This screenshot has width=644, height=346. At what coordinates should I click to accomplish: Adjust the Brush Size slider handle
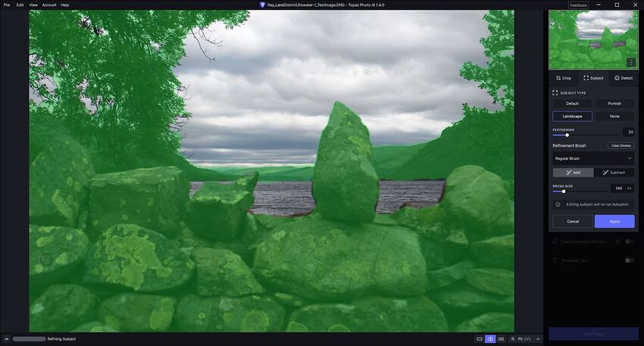[x=564, y=192]
